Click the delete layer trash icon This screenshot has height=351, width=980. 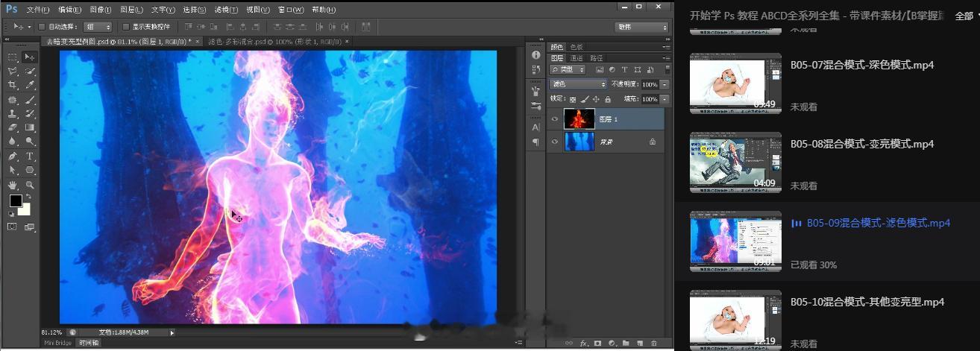coord(654,343)
